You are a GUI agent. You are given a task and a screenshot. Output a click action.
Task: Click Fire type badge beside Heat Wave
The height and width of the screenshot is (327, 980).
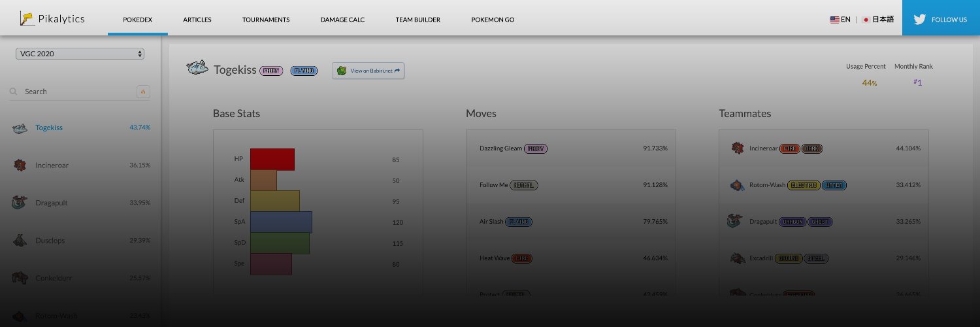coord(522,258)
